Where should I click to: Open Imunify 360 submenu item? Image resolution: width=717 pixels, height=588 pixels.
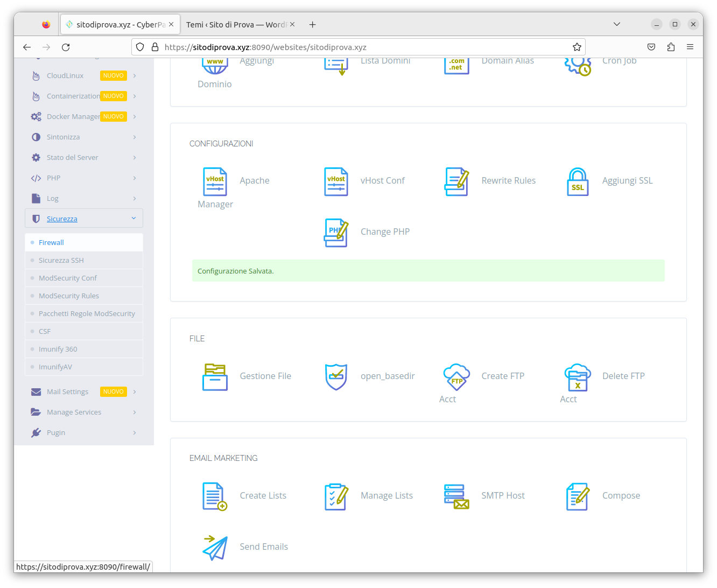84,349
